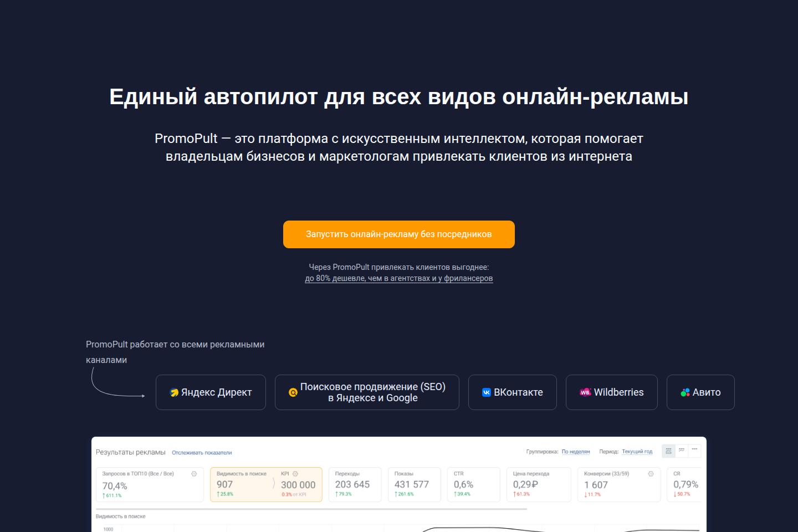Select the Авито channel tab

(x=700, y=392)
